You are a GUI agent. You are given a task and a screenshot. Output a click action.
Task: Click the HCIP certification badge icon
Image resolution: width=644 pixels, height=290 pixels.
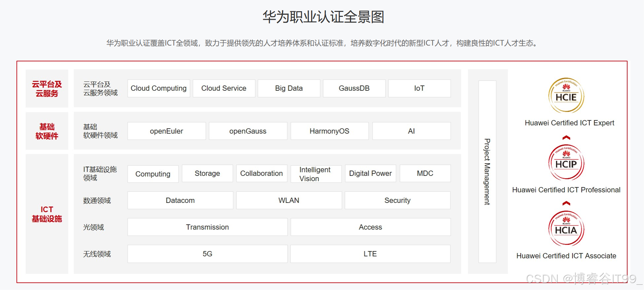(566, 162)
